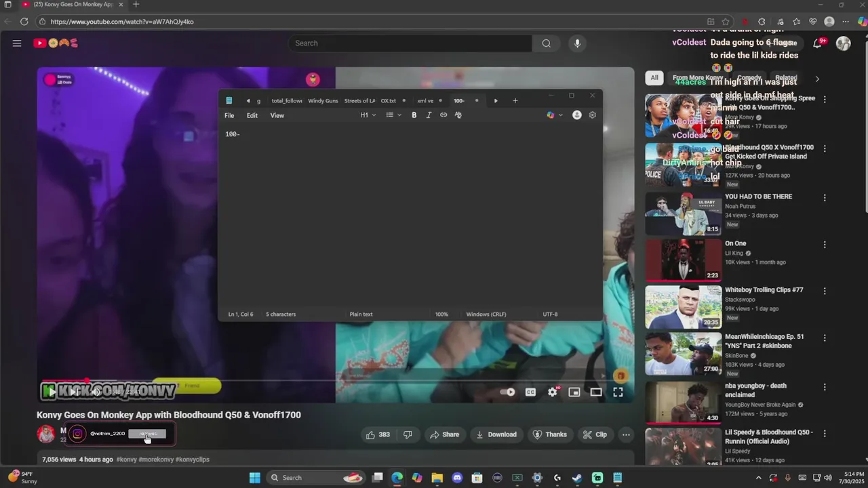Image resolution: width=868 pixels, height=488 pixels.
Task: Open more actions menu beside Clip
Action: point(626,434)
